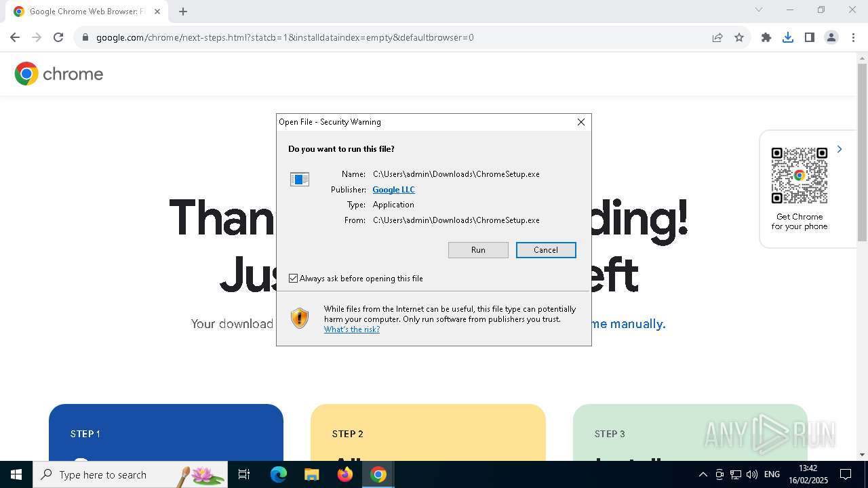This screenshot has width=868, height=488.
Task: Share this page icon in address bar
Action: pos(717,37)
